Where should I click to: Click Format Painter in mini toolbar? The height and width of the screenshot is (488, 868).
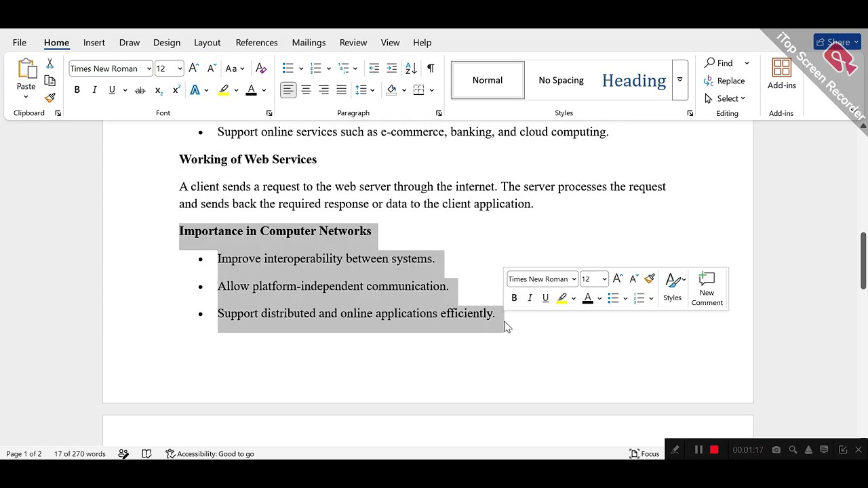coord(650,279)
